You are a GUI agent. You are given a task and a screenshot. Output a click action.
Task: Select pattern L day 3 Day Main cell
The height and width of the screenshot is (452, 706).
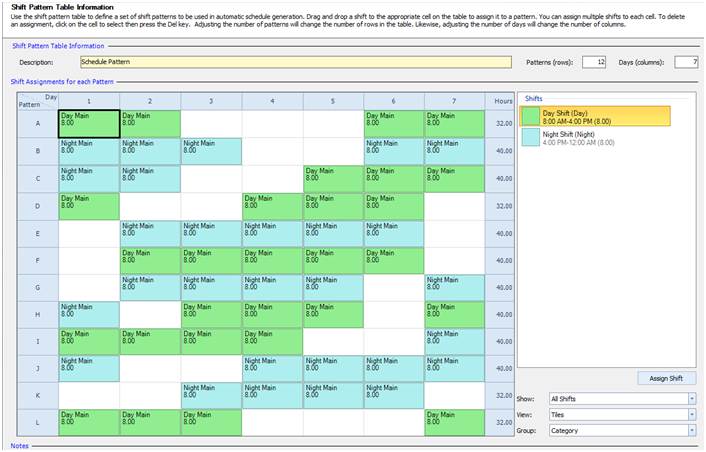(211, 423)
